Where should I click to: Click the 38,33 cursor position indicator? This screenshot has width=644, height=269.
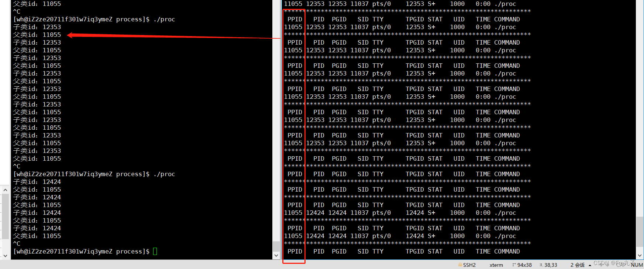click(x=548, y=265)
